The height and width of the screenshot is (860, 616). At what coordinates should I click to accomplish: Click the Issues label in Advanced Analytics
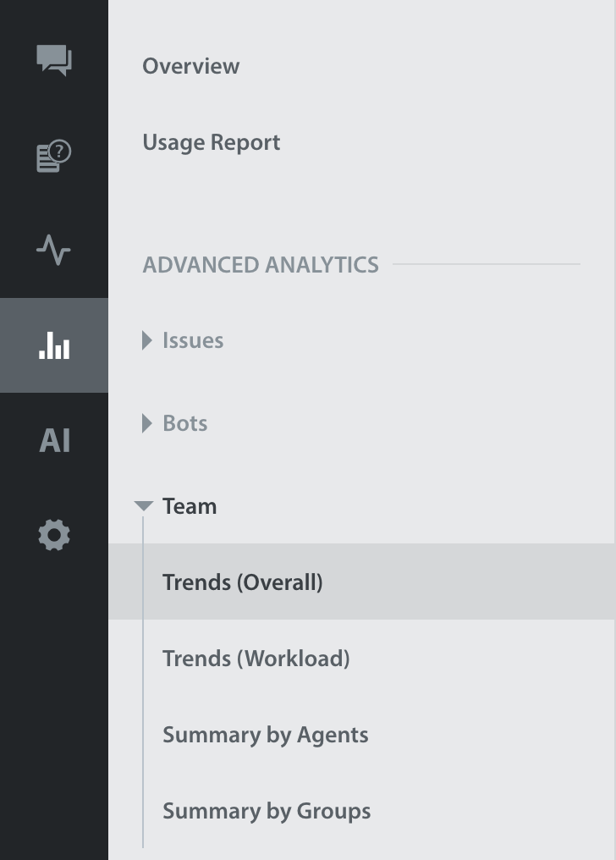[x=193, y=340]
